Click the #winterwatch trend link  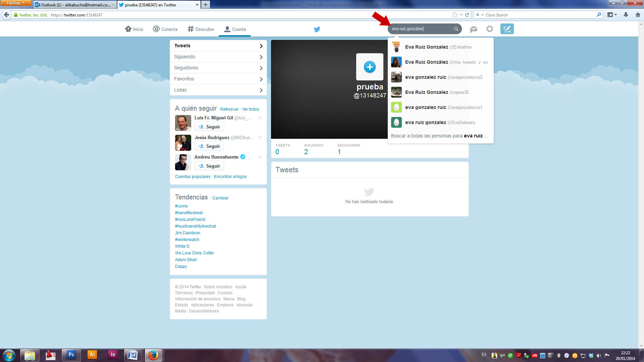pyautogui.click(x=187, y=240)
